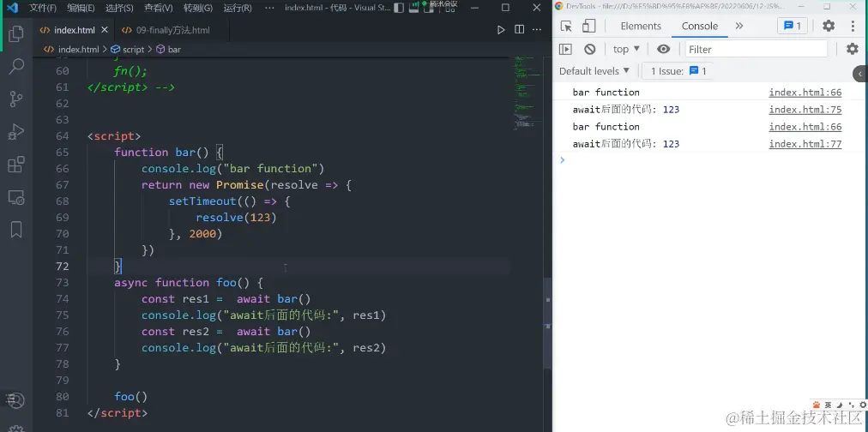The height and width of the screenshot is (432, 868).
Task: Open the 转到(G) menu
Action: (x=197, y=8)
